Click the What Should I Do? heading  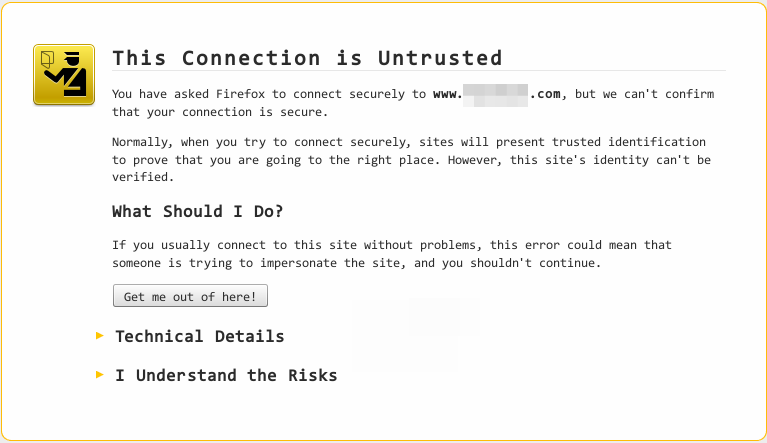click(x=198, y=211)
